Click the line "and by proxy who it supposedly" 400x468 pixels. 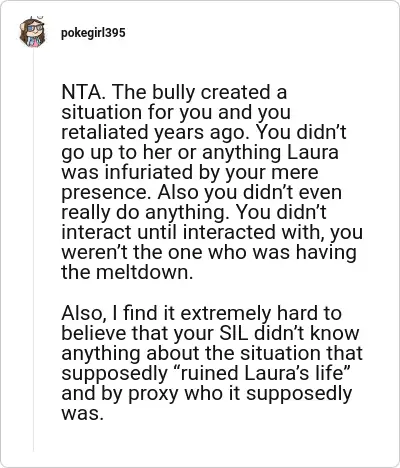(207, 393)
